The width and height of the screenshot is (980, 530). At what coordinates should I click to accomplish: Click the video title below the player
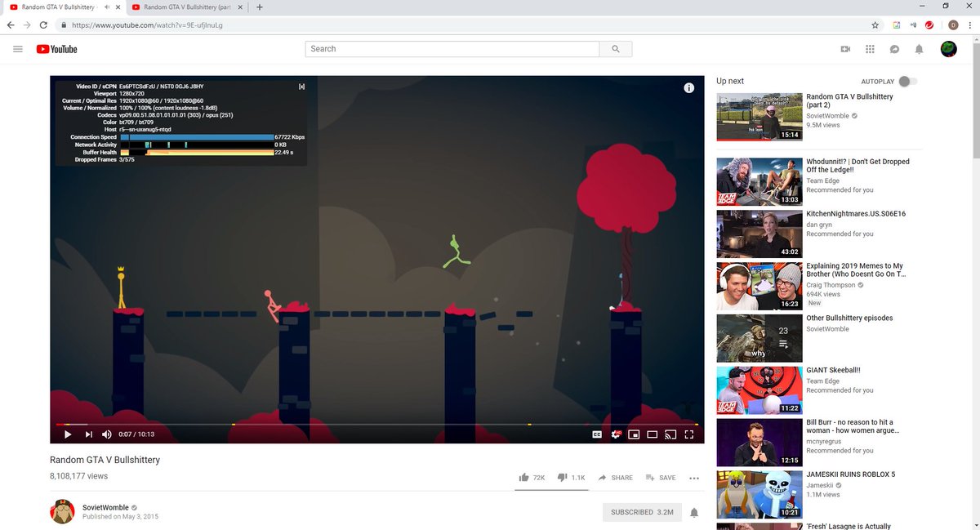(x=105, y=460)
